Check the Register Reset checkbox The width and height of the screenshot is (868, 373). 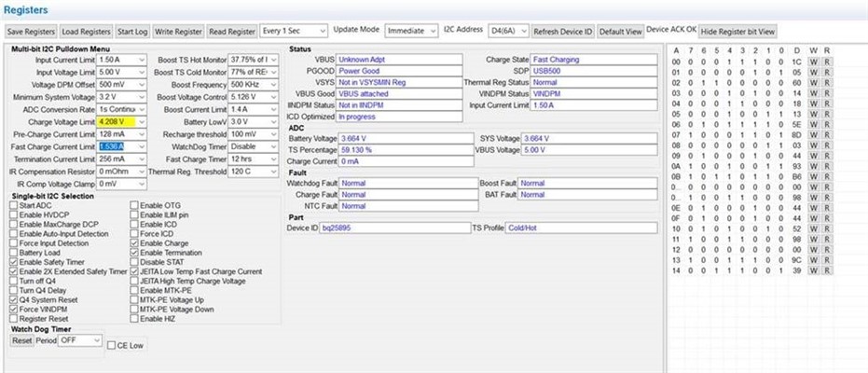pos(14,319)
